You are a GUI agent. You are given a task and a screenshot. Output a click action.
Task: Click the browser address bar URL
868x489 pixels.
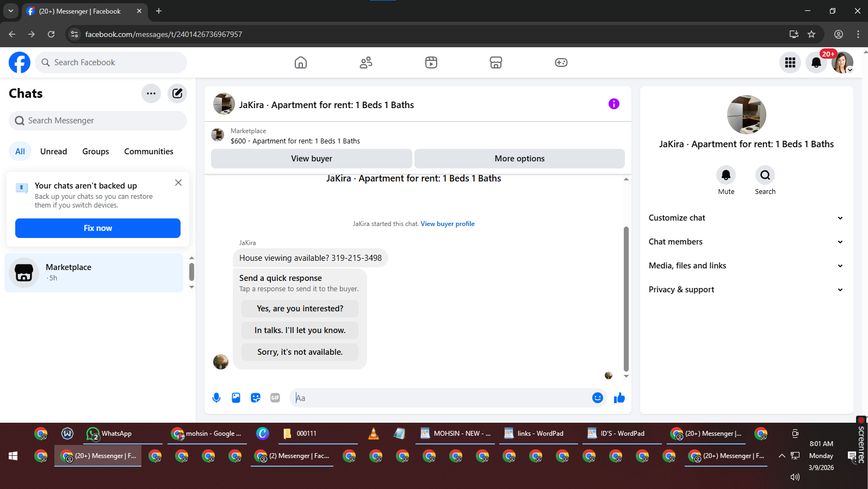click(164, 34)
